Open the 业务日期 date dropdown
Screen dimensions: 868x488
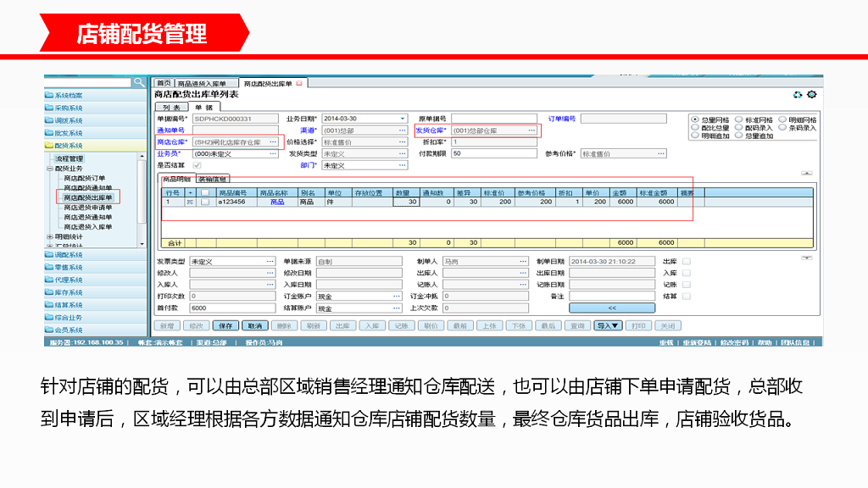(x=401, y=119)
